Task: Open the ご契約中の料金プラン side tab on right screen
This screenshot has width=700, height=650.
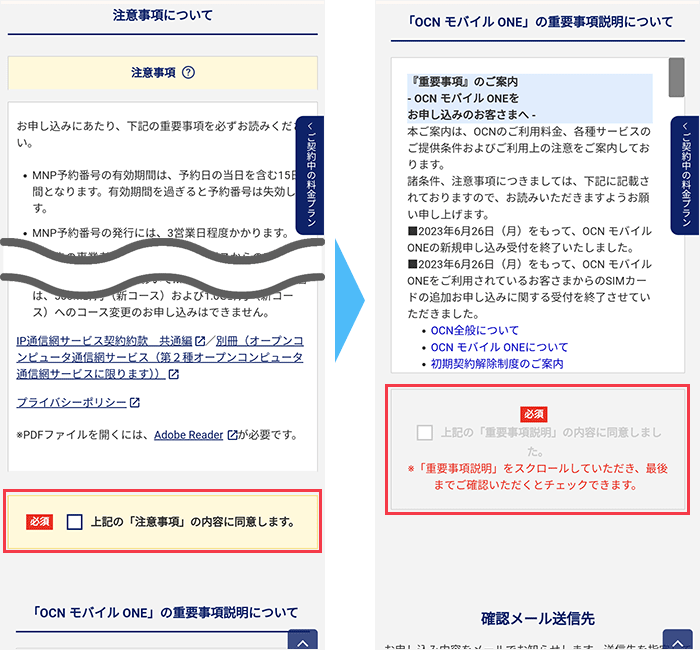Action: pos(685,175)
